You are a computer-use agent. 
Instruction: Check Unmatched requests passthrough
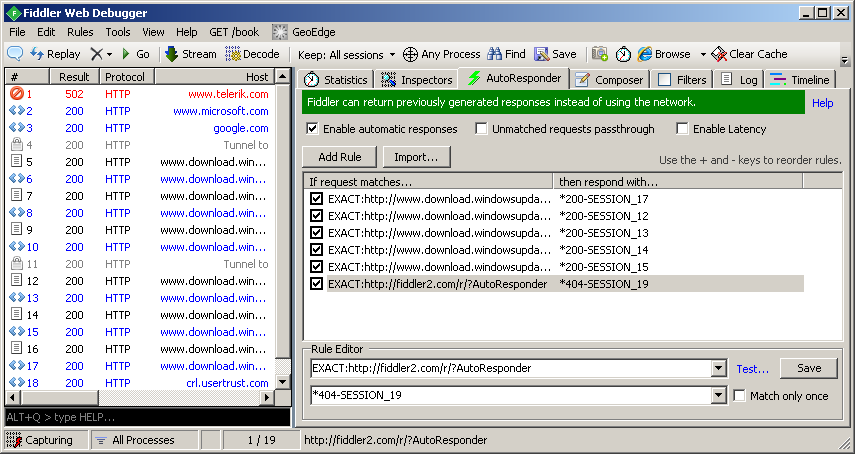click(482, 129)
